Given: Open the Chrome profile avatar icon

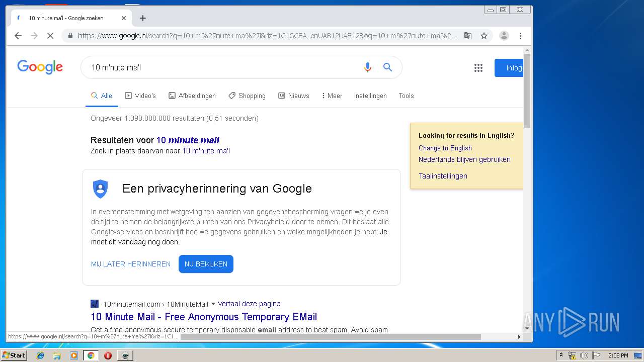Looking at the screenshot, I should click(504, 36).
